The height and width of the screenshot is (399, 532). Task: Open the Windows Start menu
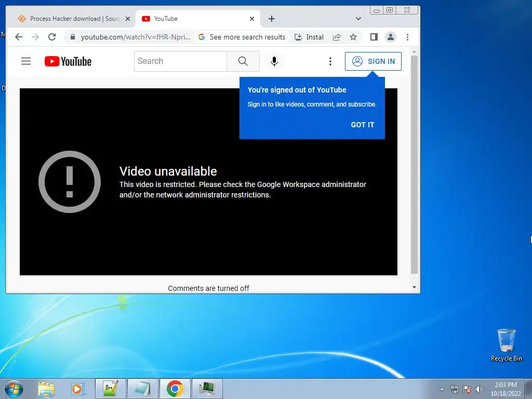click(14, 389)
